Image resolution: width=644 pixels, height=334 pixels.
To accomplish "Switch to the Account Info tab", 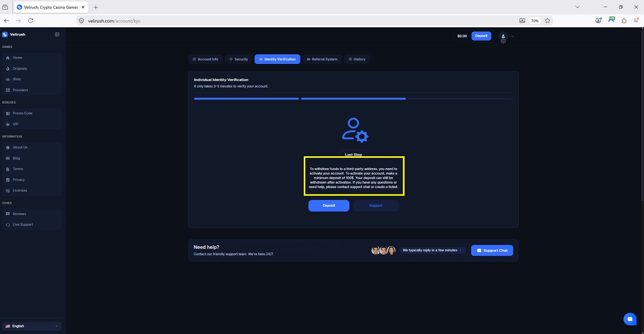I will tap(206, 59).
